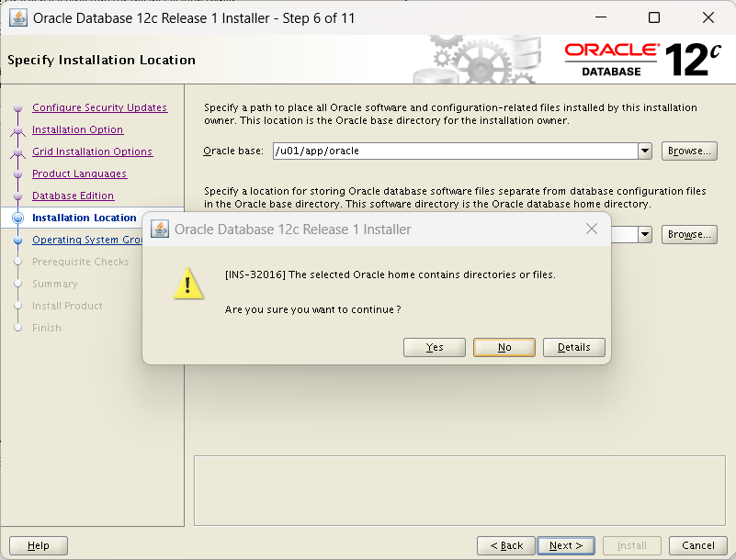Click the 'Install Product' step text
This screenshot has width=736, height=560.
(x=67, y=306)
